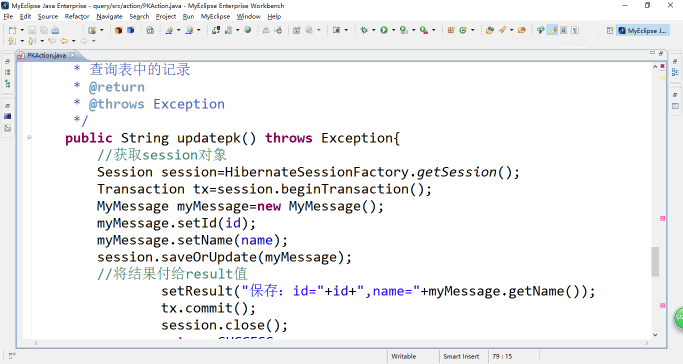This screenshot has width=683, height=364.
Task: Click the vertical scrollbar thumb
Action: pos(655,261)
